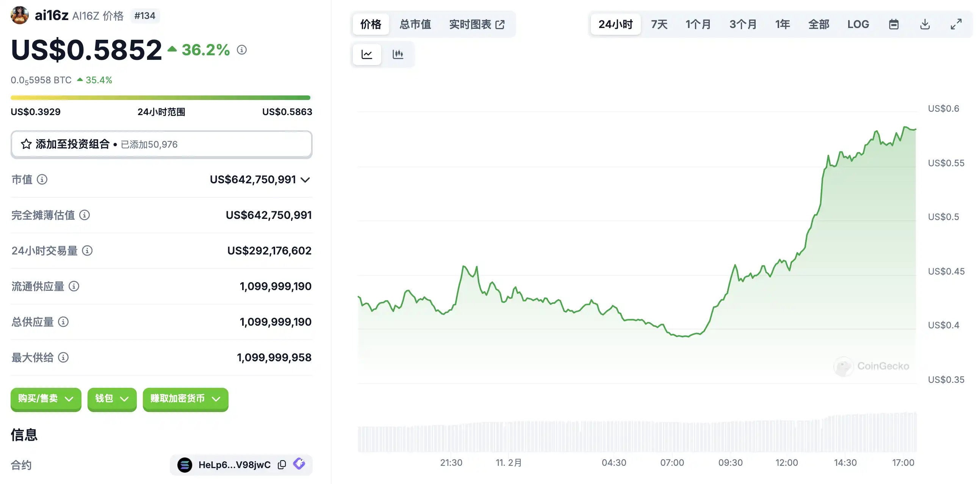This screenshot has width=980, height=484.
Task: Copy the HeLp6...V98jwC contract address
Action: [x=282, y=465]
